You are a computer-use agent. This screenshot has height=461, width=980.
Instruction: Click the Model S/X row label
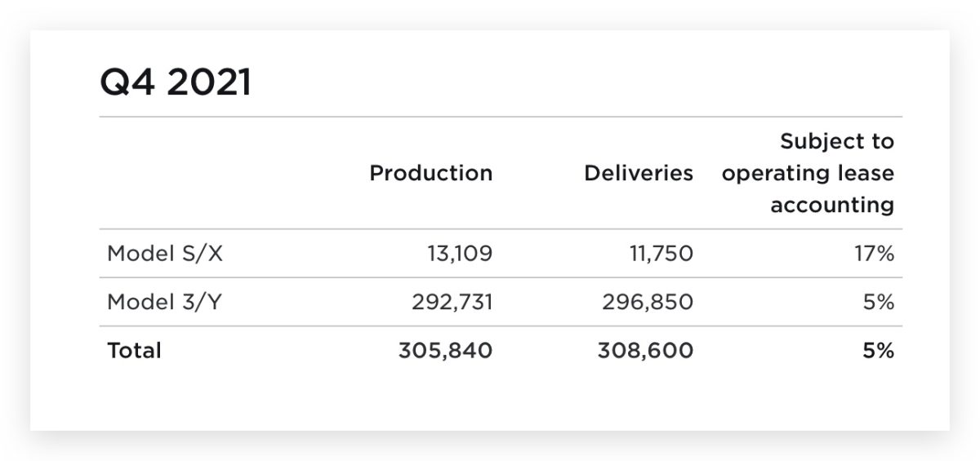[165, 254]
